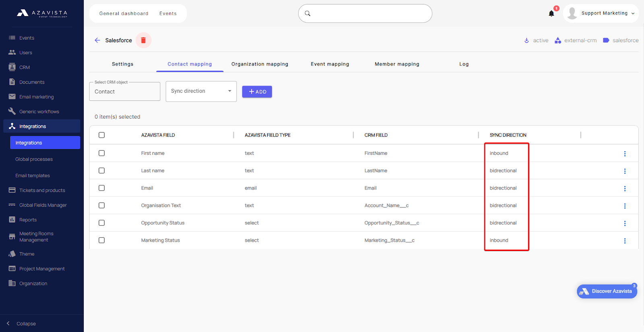This screenshot has width=644, height=332.
Task: Switch to the Contact mapping tab
Action: (x=190, y=64)
